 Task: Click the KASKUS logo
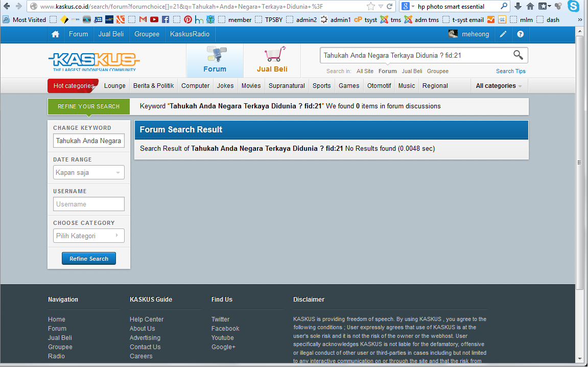94,61
